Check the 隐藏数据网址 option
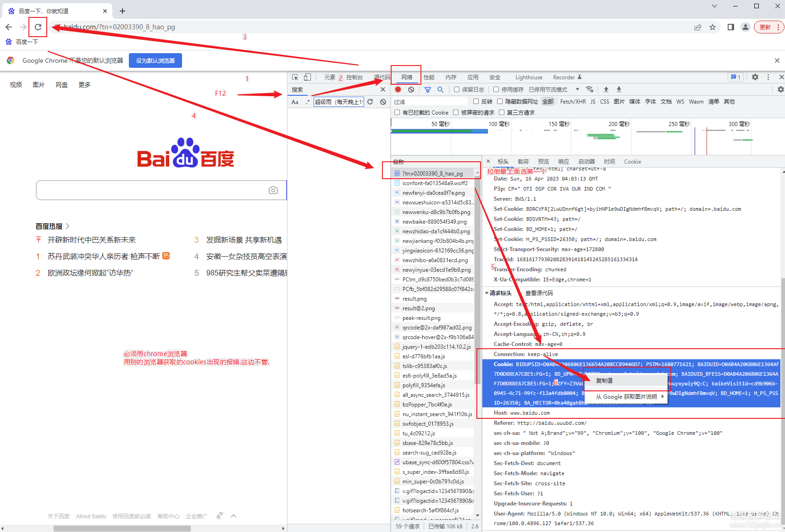 coord(500,101)
